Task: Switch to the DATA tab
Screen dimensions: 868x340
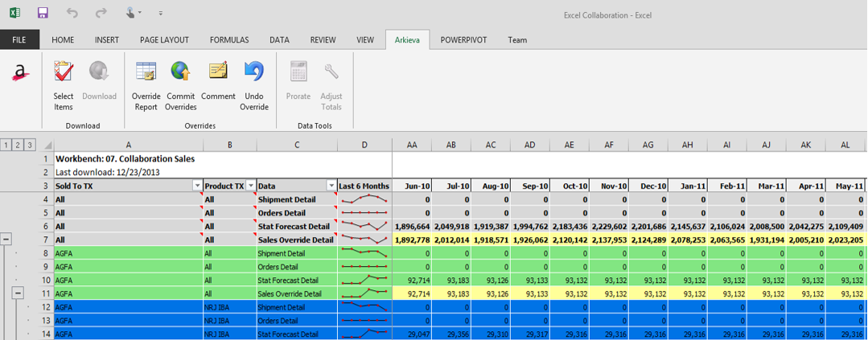Action: pos(280,40)
